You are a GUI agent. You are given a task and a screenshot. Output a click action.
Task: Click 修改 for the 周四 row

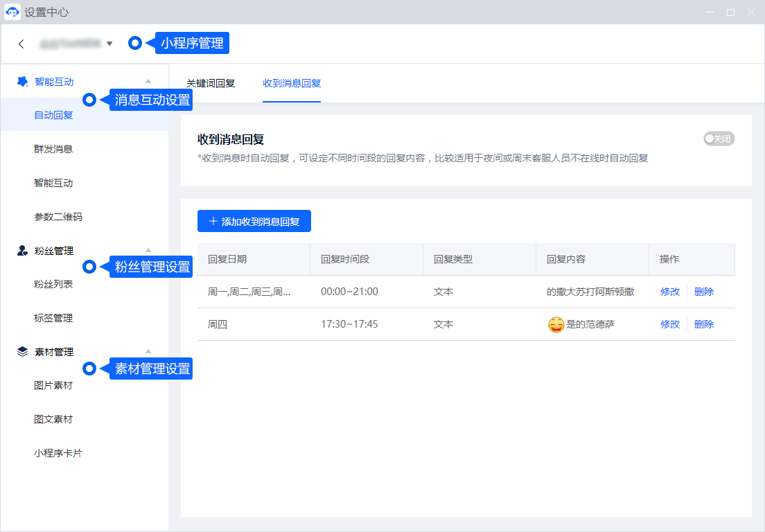point(670,324)
